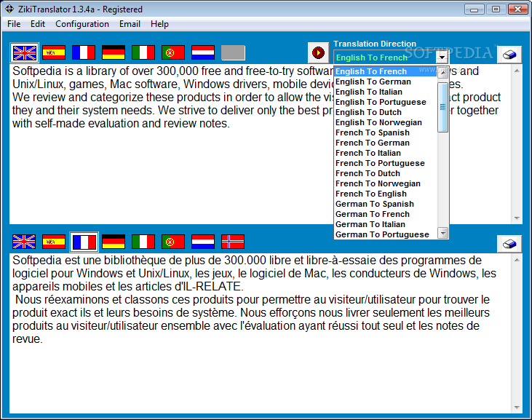Click the dropdown list scrollbar thumb
Viewport: 532px width, 420px height.
442,107
